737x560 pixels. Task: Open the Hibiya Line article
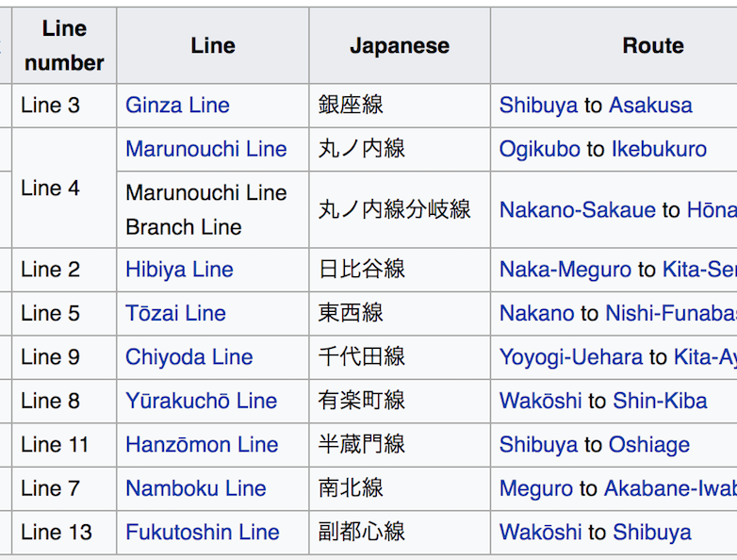click(x=179, y=270)
